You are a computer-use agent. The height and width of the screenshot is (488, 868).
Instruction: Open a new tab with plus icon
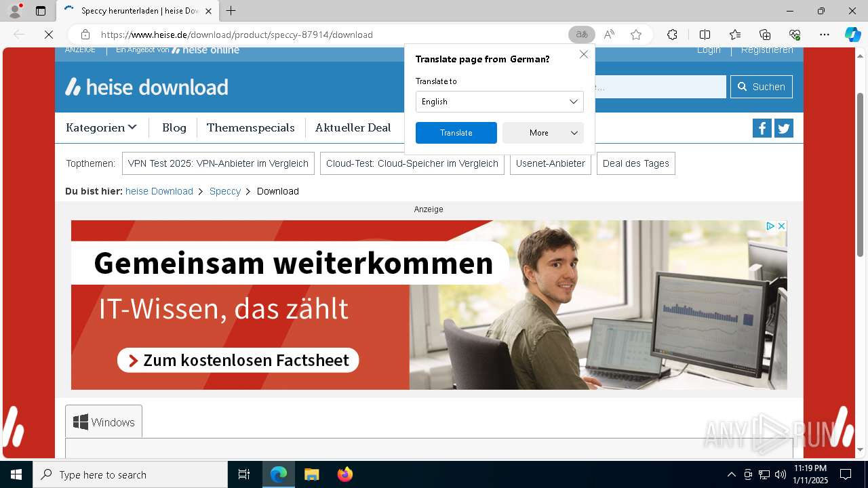(x=231, y=11)
